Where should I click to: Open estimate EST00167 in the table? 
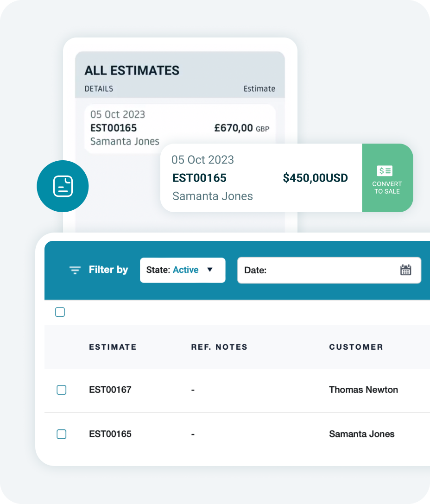(110, 390)
